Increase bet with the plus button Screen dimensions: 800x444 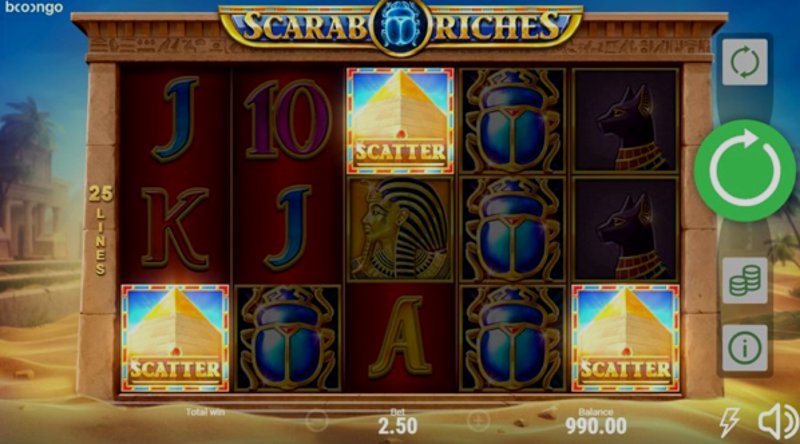point(478,421)
